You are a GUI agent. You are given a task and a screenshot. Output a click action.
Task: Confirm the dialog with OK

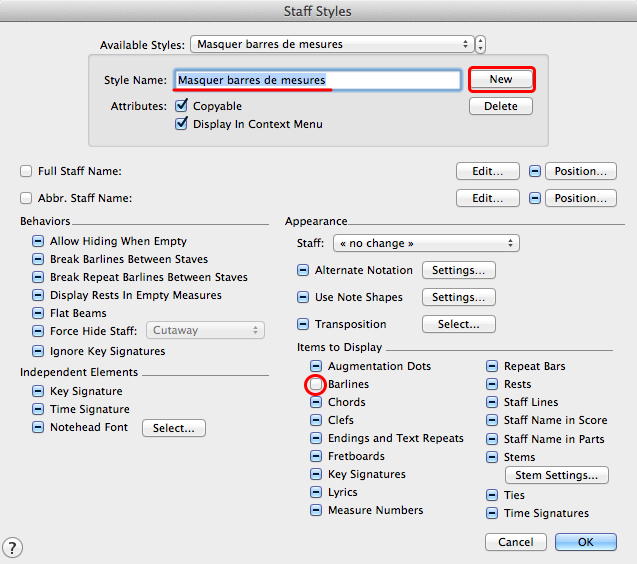tap(585, 542)
